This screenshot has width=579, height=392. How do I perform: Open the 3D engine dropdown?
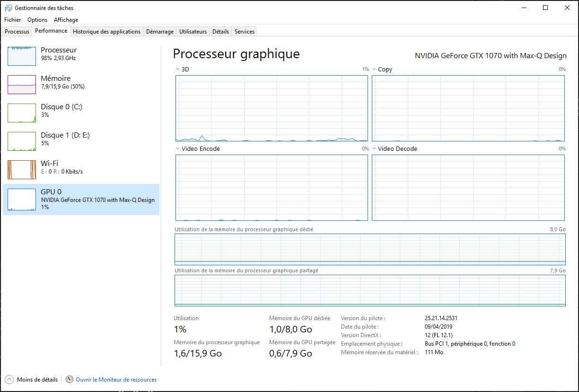[182, 70]
